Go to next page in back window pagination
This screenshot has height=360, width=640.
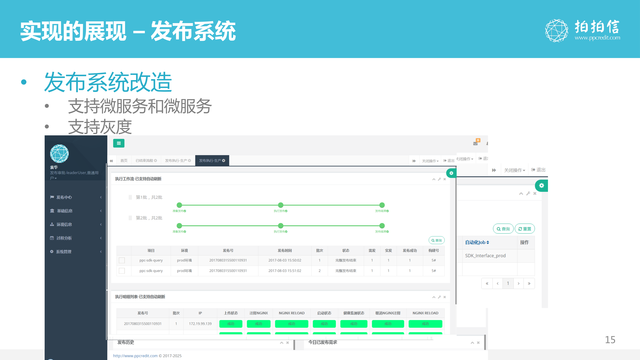coord(519,283)
